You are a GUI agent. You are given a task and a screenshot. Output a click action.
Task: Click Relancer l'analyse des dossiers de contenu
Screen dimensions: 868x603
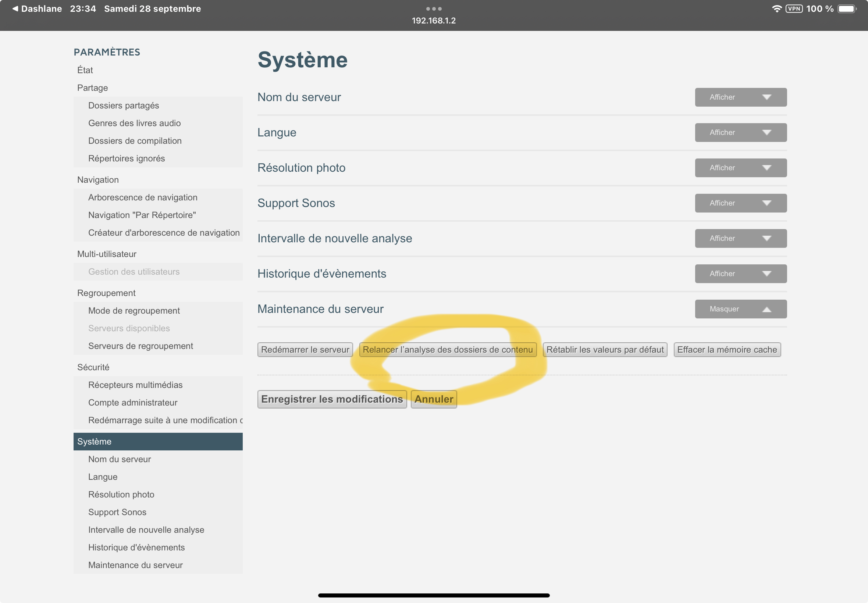pyautogui.click(x=447, y=350)
